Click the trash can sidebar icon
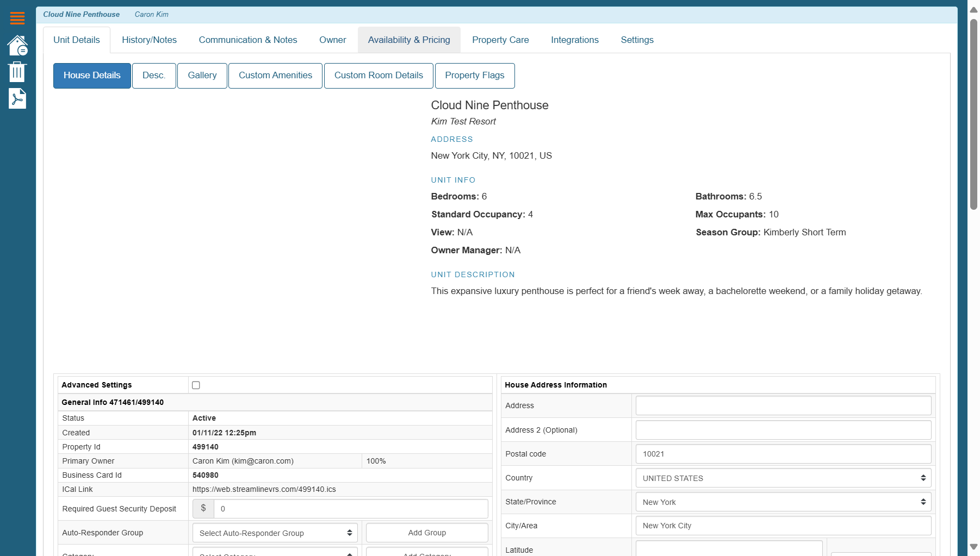This screenshot has width=980, height=556. [x=17, y=72]
